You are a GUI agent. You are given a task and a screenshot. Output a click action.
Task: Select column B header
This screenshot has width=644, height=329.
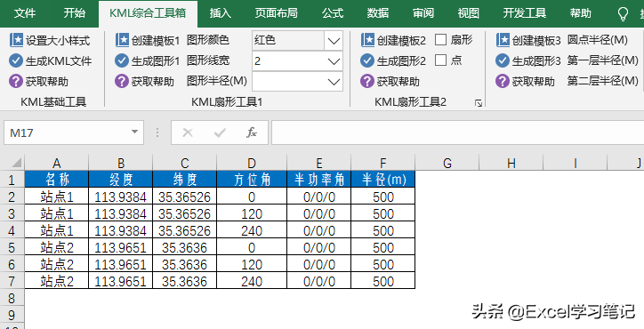click(121, 163)
